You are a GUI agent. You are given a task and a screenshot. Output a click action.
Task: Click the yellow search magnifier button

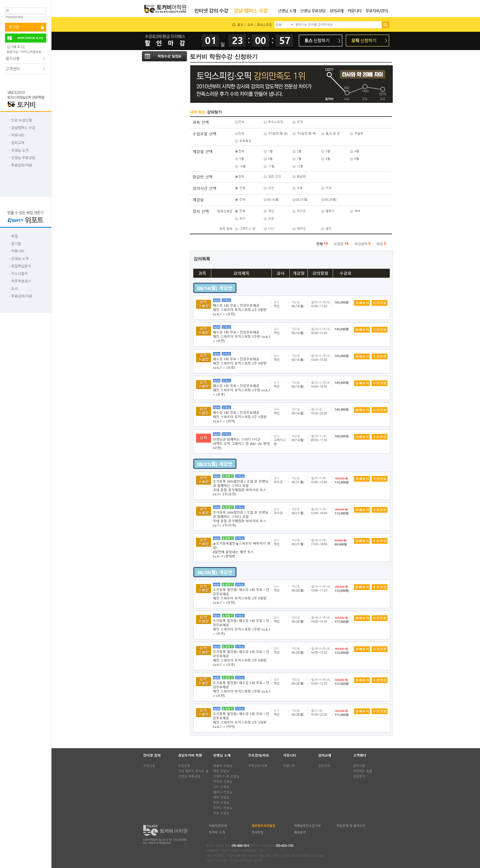385,25
